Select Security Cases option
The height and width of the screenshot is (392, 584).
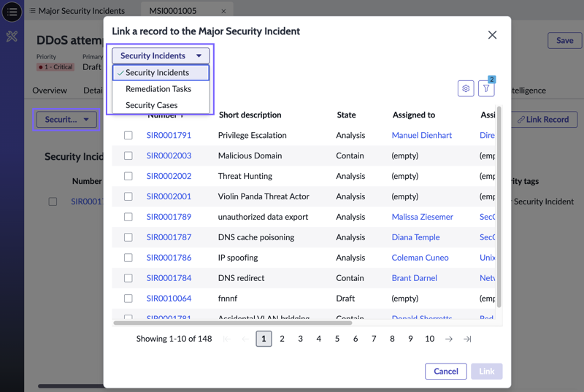(161, 105)
